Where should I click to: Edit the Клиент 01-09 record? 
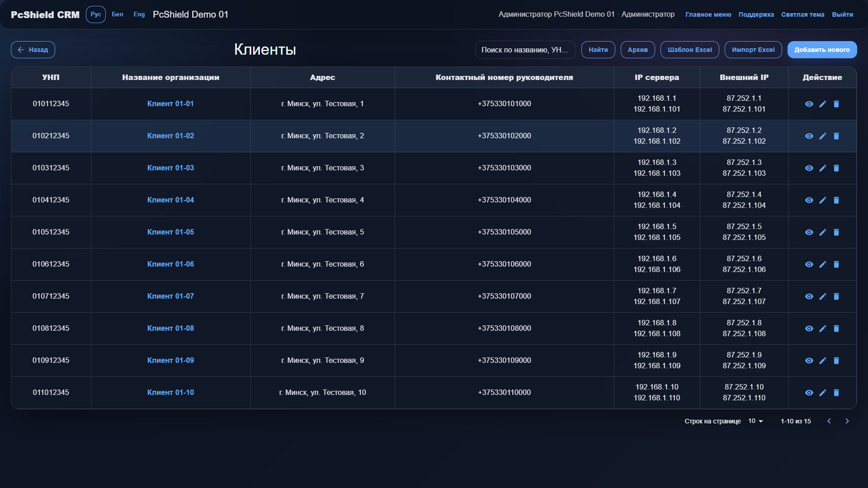click(x=823, y=361)
